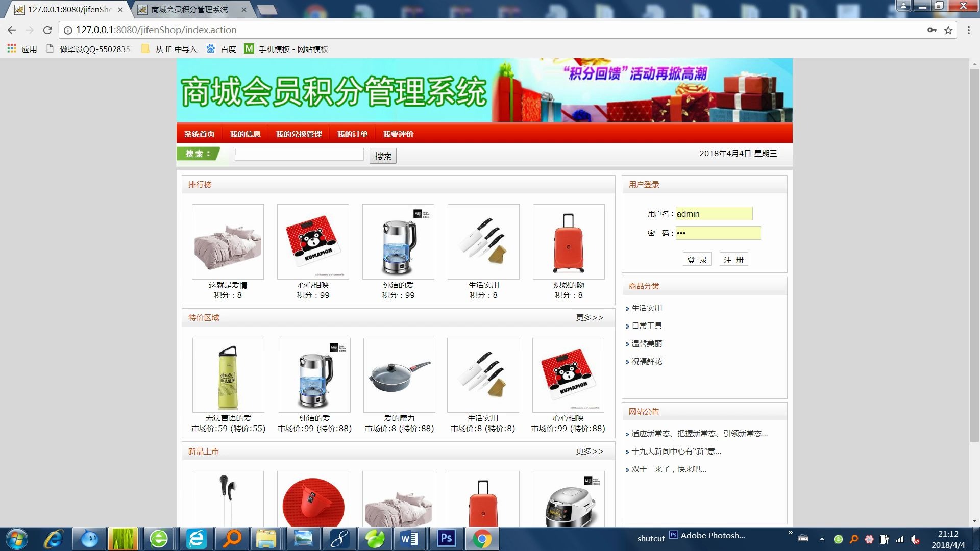Click the browser back arrow
The image size is (980, 551).
pyautogui.click(x=12, y=30)
